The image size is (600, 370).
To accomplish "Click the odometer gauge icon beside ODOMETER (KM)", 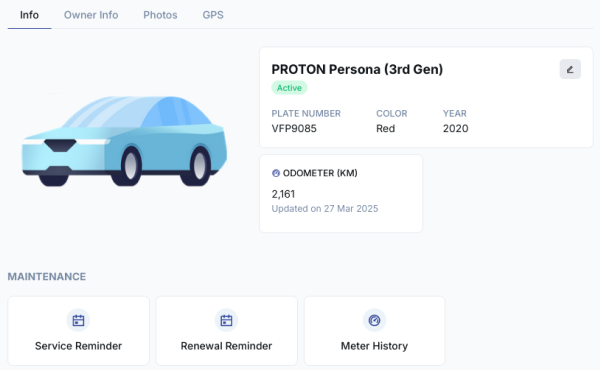I will pyautogui.click(x=276, y=173).
